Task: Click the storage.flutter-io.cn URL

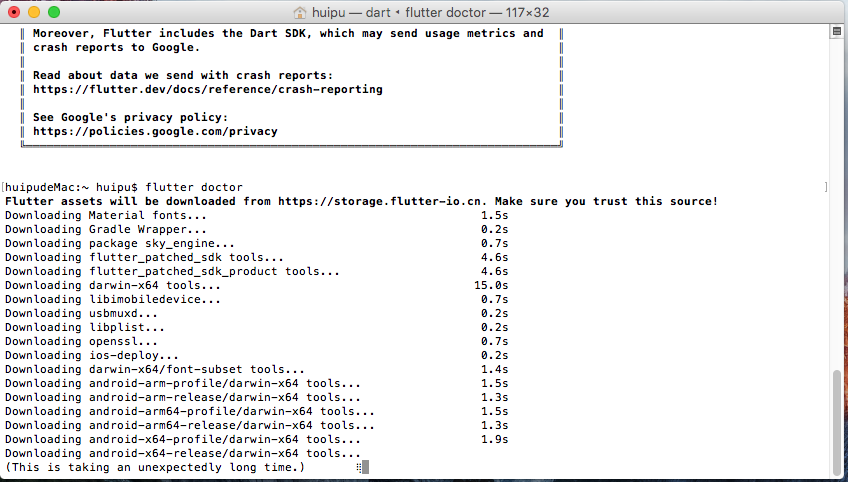Action: point(380,201)
